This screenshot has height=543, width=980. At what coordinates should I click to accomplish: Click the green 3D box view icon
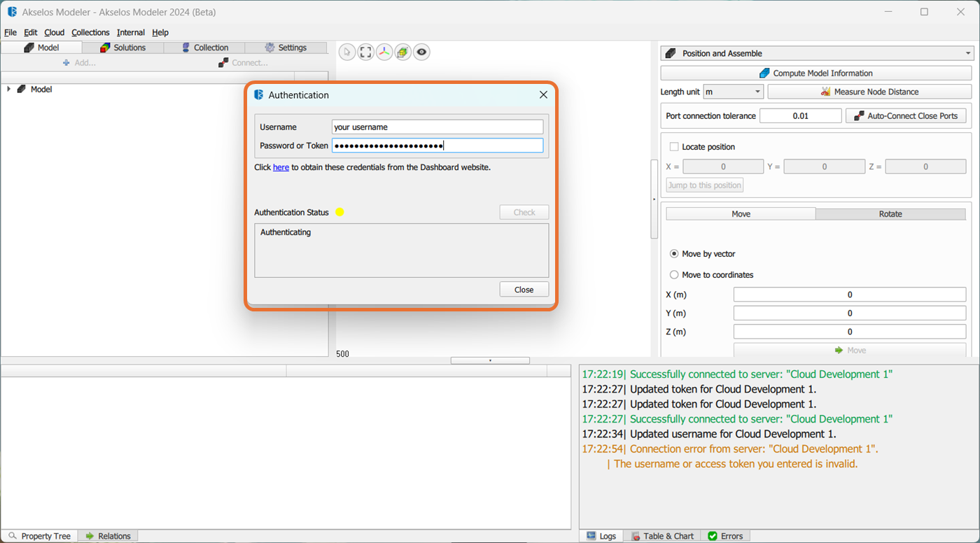pyautogui.click(x=402, y=52)
